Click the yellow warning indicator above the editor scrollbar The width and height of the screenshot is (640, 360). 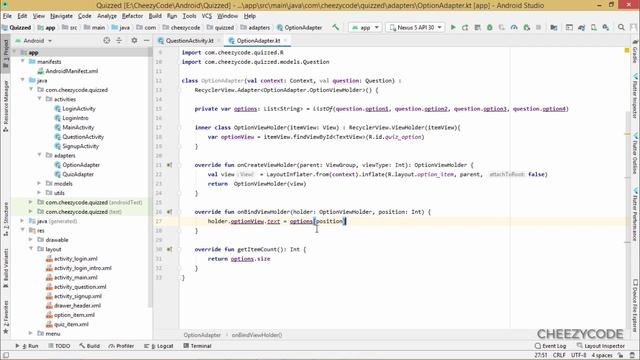(627, 50)
